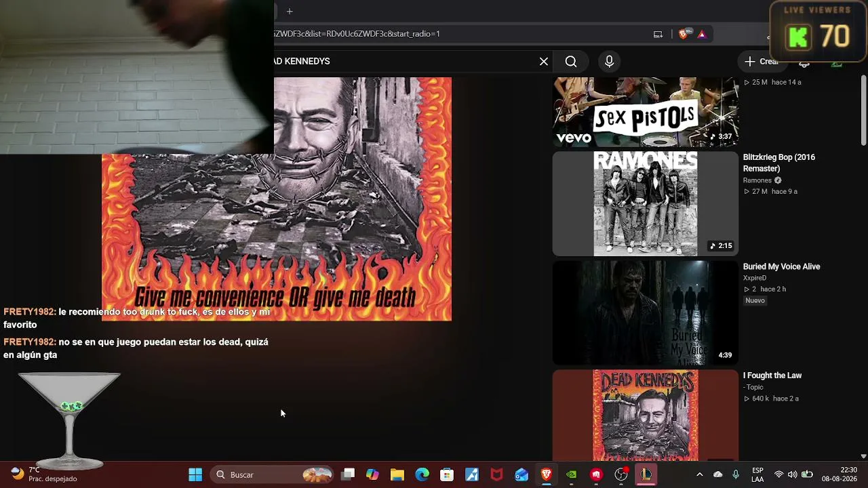868x488 pixels.
Task: Switch to Brave browser on the taskbar
Action: coord(546,475)
